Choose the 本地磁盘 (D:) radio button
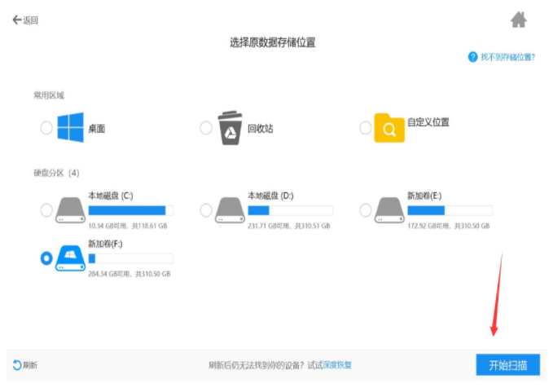The height and width of the screenshot is (392, 549). click(206, 211)
